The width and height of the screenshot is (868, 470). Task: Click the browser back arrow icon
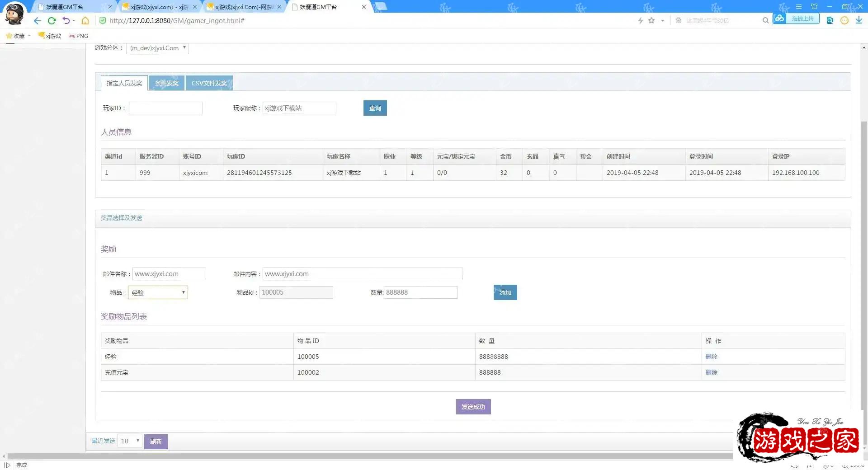38,21
